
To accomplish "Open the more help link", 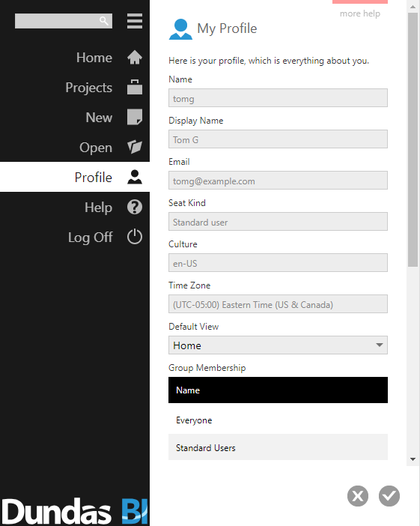I will (x=360, y=13).
